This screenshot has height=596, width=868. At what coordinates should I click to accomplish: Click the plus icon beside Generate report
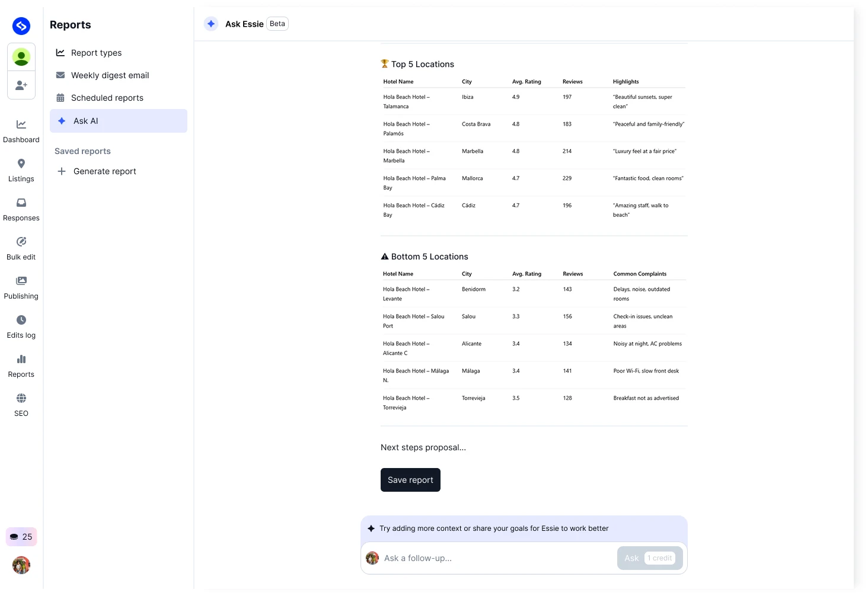click(62, 171)
